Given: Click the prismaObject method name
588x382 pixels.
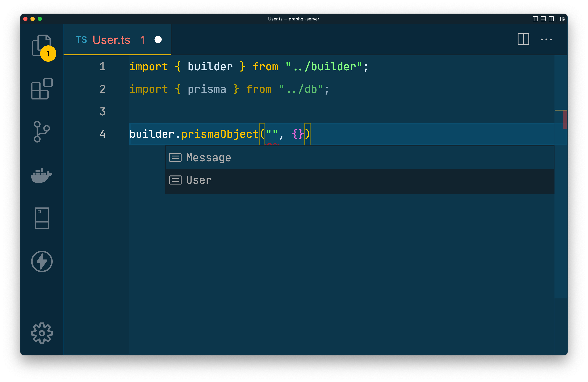Looking at the screenshot, I should point(220,134).
